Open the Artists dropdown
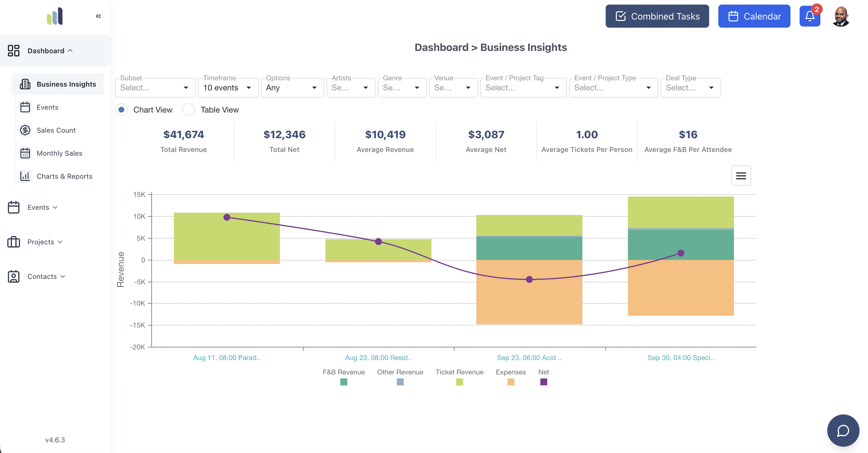This screenshot has width=868, height=453. coord(351,88)
